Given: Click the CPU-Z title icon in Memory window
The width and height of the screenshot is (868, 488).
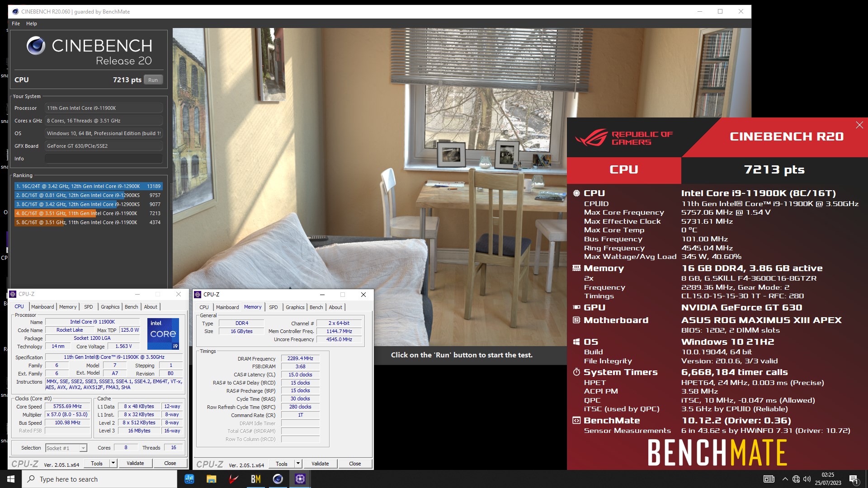Looking at the screenshot, I should pyautogui.click(x=198, y=295).
